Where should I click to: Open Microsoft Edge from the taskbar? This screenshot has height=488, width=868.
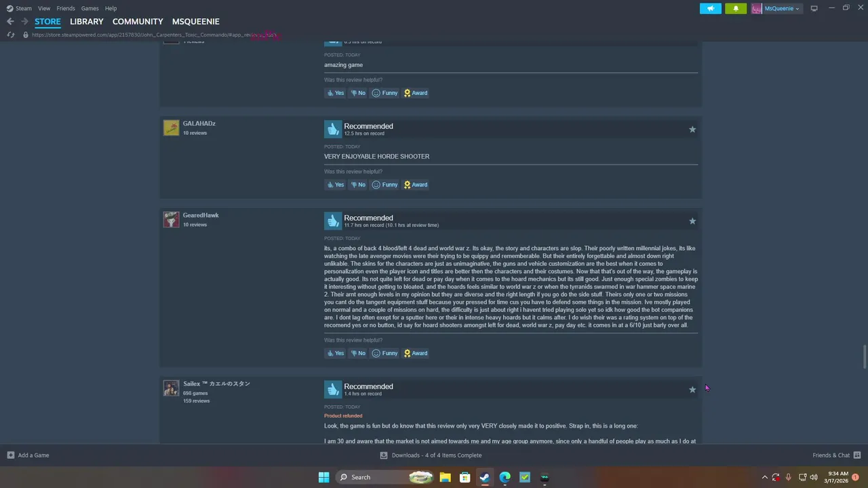505,477
